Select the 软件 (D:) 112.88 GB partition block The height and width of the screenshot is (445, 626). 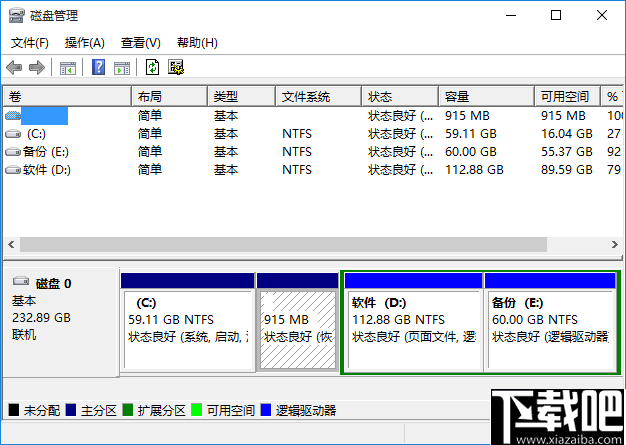point(413,322)
